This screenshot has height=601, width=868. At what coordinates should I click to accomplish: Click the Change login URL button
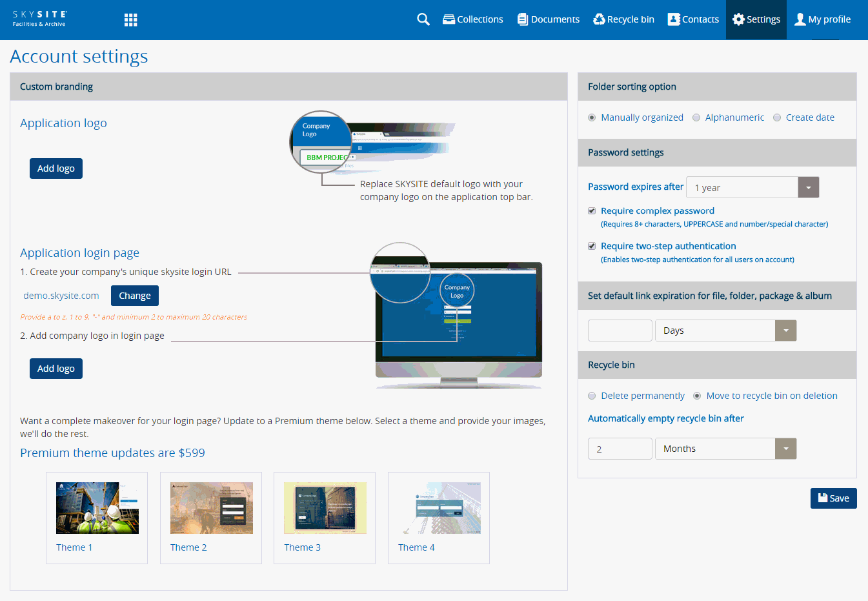pyautogui.click(x=135, y=296)
